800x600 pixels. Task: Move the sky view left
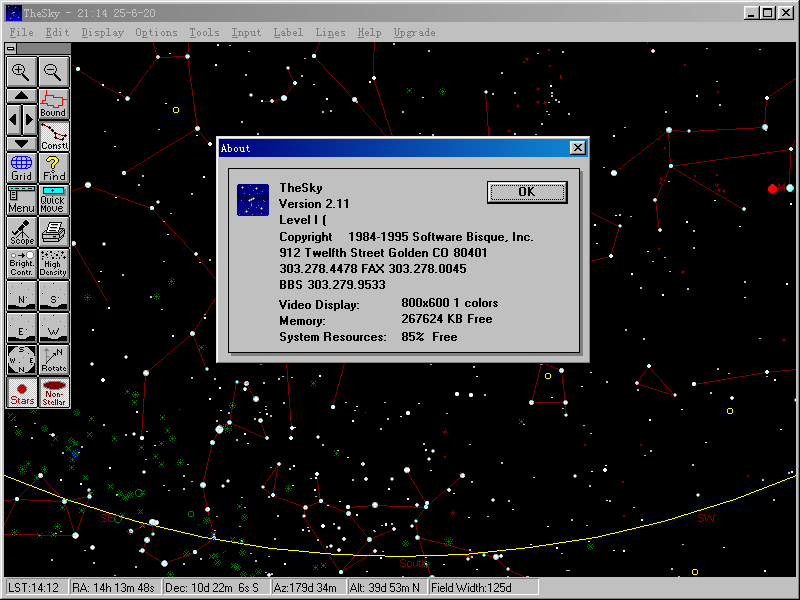[14, 120]
